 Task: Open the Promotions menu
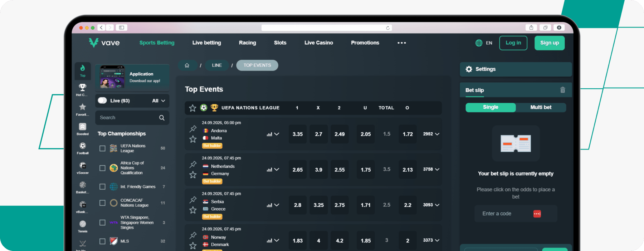[x=365, y=43]
